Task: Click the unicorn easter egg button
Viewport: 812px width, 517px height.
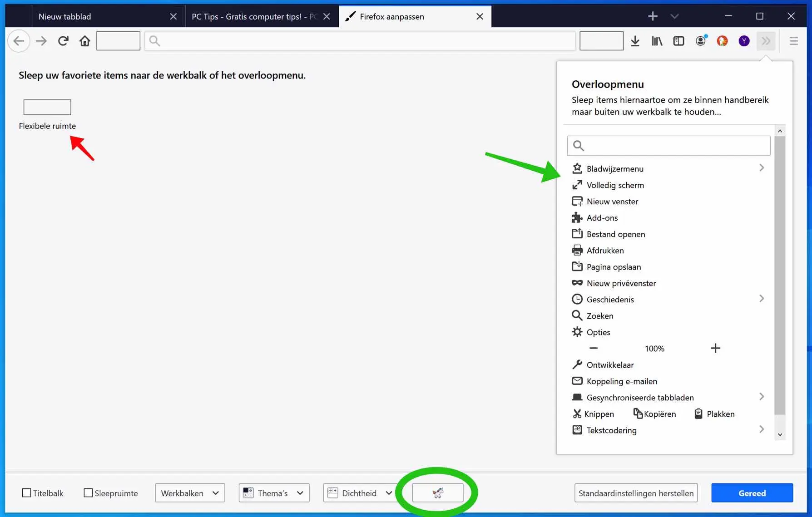Action: click(x=437, y=492)
